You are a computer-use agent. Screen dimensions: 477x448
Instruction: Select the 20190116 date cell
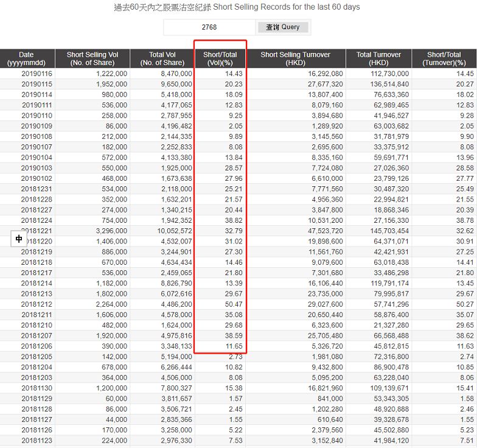click(37, 74)
